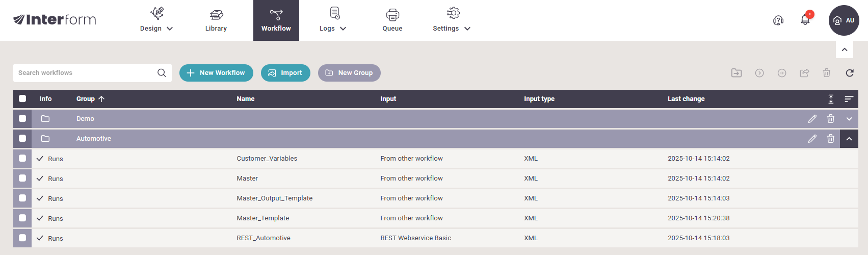Image resolution: width=868 pixels, height=255 pixels.
Task: Select the REST_Automotive row checkbox
Action: tap(22, 238)
